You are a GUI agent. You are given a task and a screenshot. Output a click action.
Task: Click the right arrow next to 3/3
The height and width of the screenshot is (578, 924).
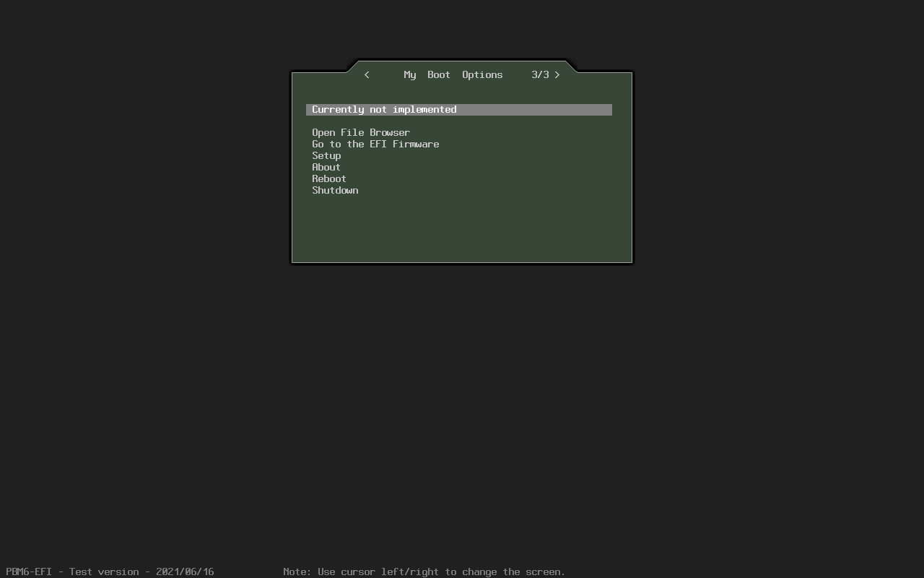coord(557,75)
